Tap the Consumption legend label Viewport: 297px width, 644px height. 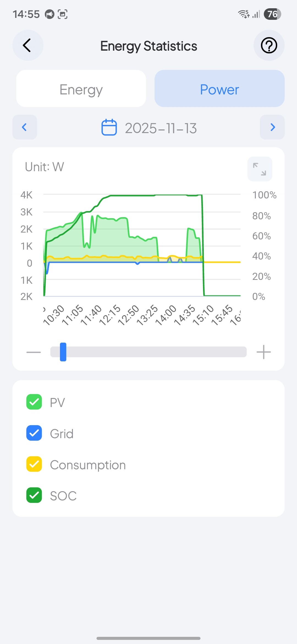point(88,465)
